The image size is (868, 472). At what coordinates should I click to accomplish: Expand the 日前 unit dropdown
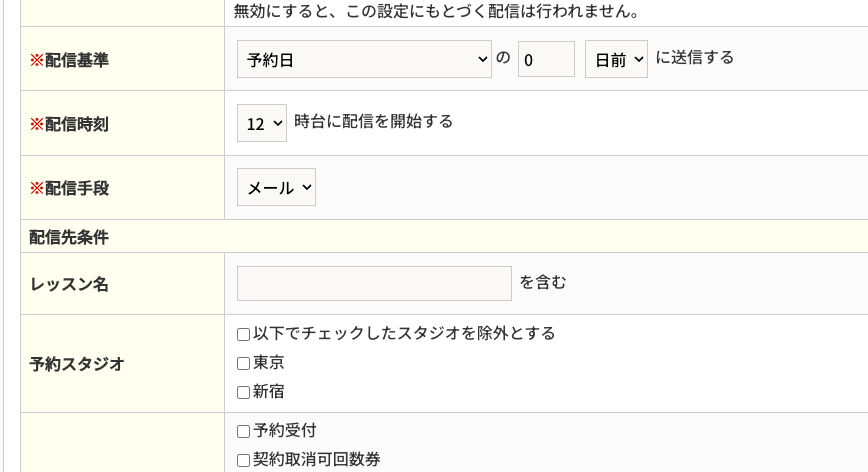[616, 59]
